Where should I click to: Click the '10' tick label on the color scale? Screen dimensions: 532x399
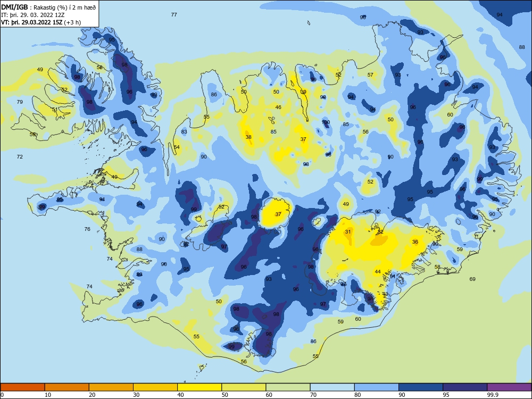click(x=48, y=395)
